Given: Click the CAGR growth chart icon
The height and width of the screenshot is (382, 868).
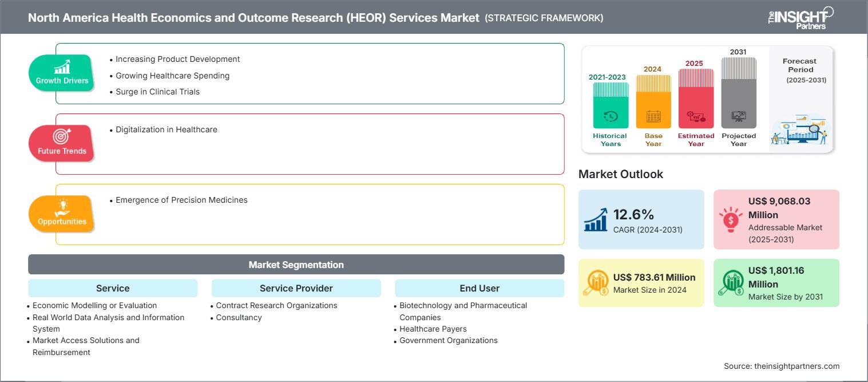Looking at the screenshot, I should coord(596,220).
